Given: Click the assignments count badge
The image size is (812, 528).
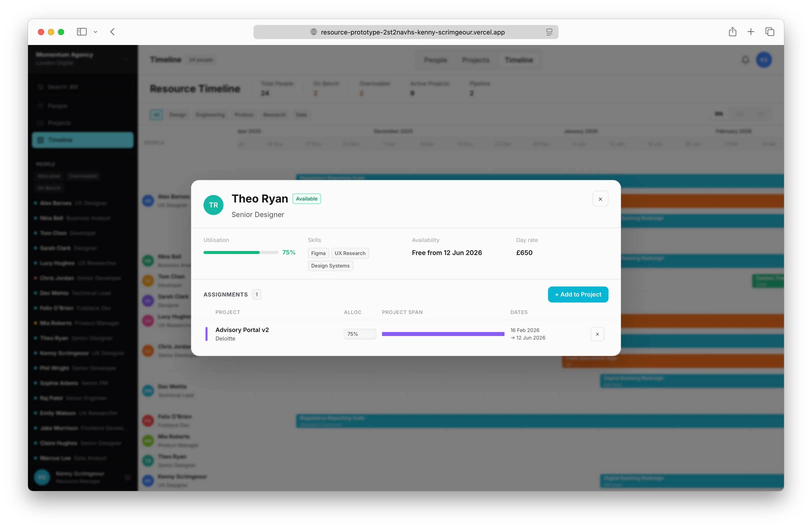Looking at the screenshot, I should (x=256, y=294).
